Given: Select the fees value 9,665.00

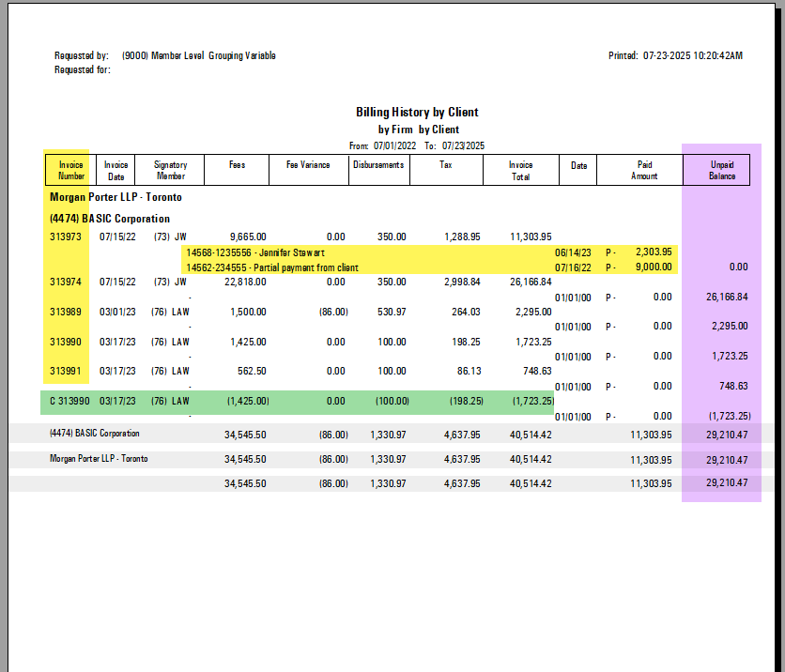Looking at the screenshot, I should (248, 237).
